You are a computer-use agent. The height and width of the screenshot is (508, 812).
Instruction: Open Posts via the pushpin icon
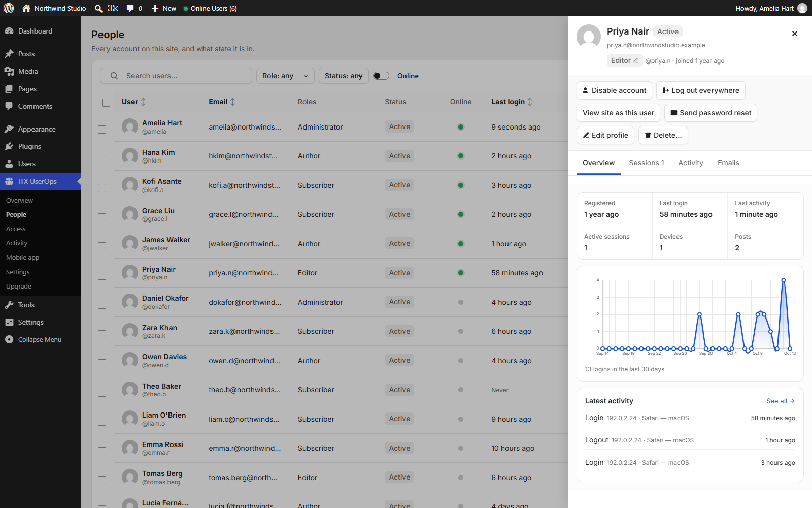tap(9, 54)
